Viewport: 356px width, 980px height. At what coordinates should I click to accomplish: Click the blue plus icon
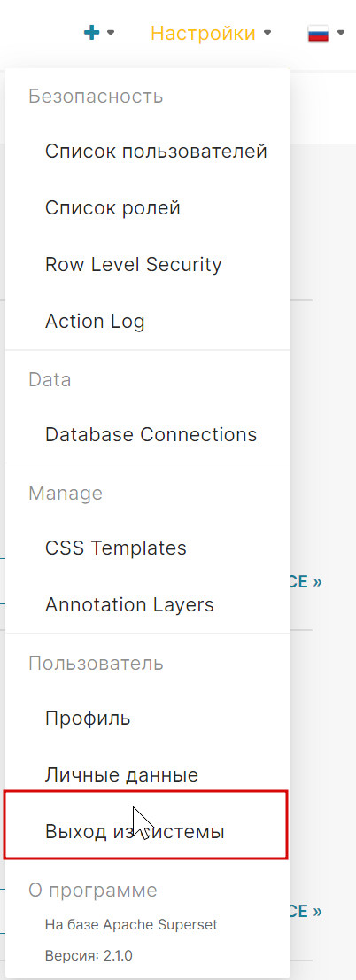[92, 33]
